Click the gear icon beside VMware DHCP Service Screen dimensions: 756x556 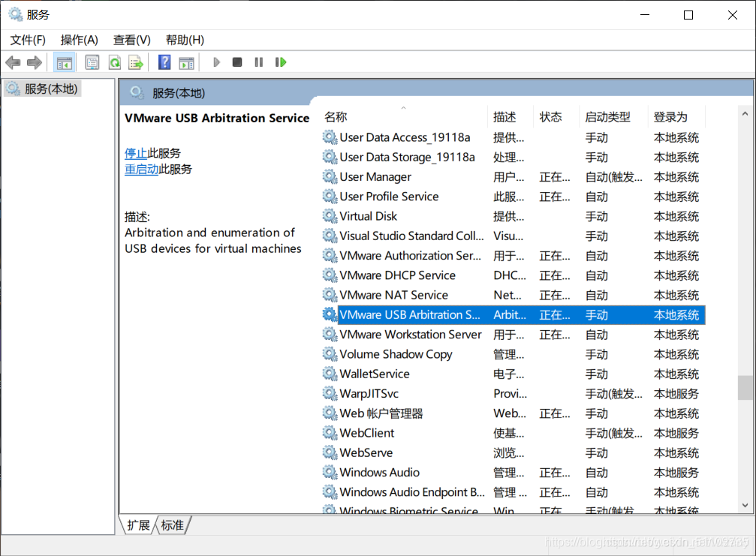click(x=330, y=275)
